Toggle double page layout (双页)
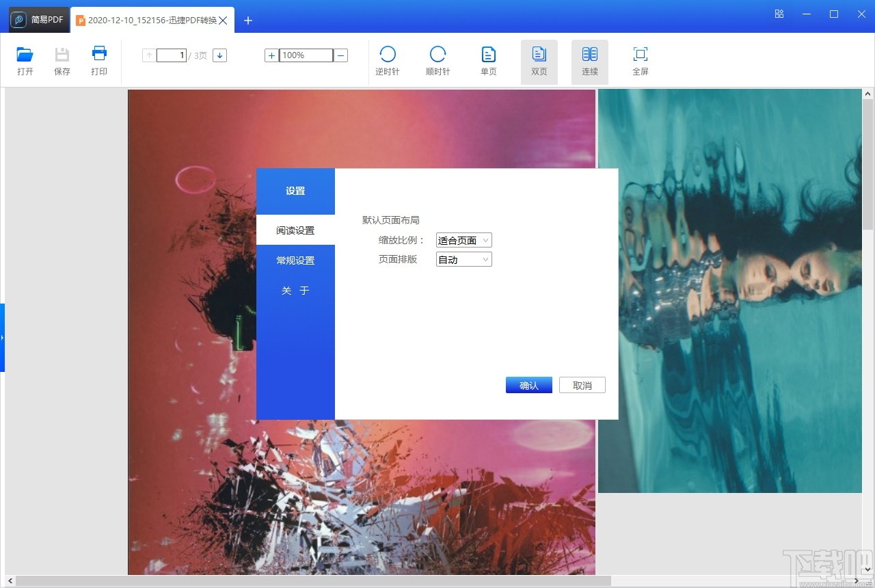 [539, 60]
